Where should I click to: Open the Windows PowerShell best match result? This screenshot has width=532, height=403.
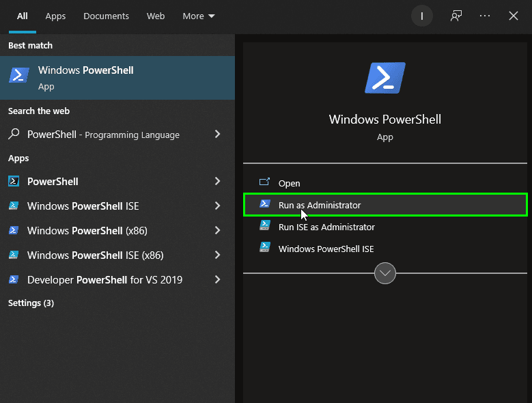pyautogui.click(x=117, y=78)
